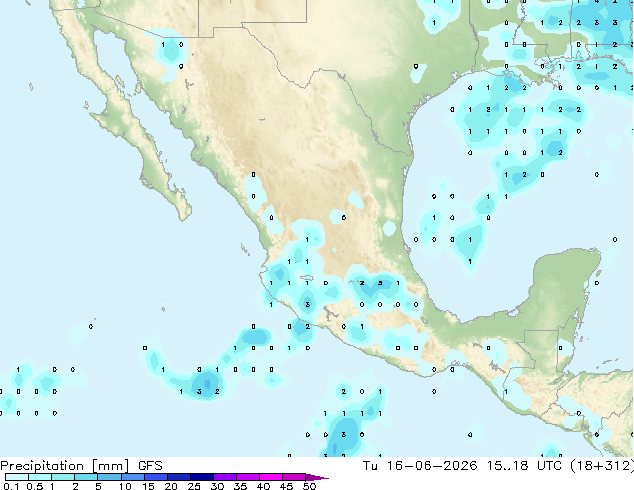Click the '35' legend value label
The width and height of the screenshot is (634, 490).
[240, 486]
